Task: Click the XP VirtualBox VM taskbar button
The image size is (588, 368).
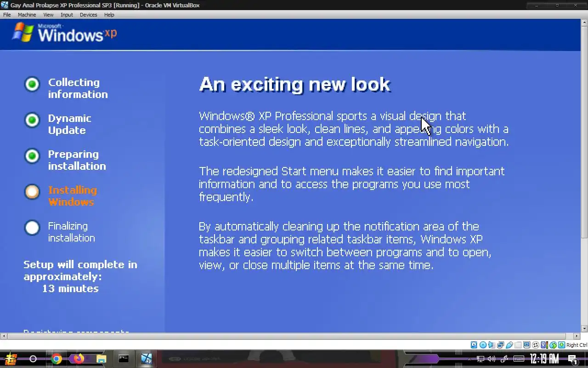Action: tap(146, 359)
